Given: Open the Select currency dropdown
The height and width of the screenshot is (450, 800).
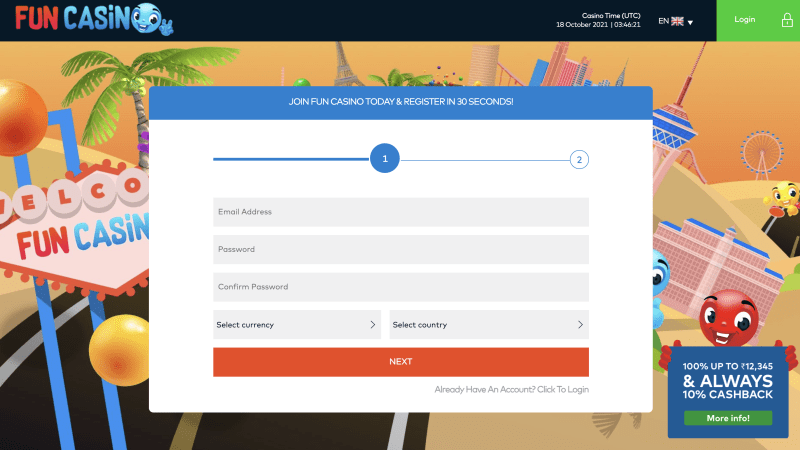Looking at the screenshot, I should [x=297, y=324].
